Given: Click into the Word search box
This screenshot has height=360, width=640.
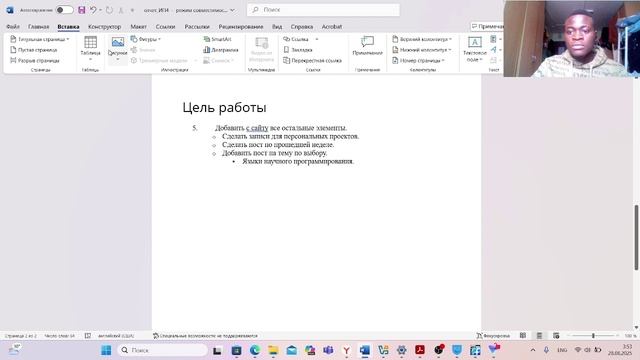Looking at the screenshot, I should (x=323, y=10).
